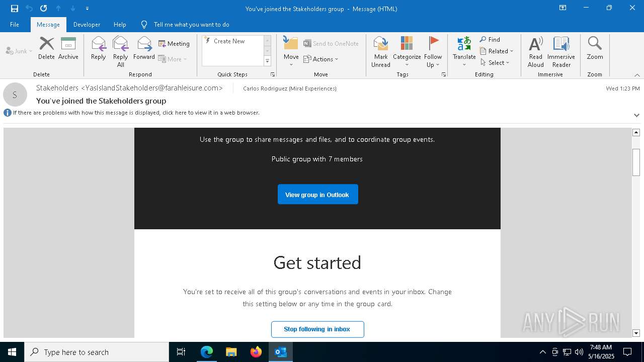Viewport: 644px width, 362px height.
Task: Go to next item with the down arrow
Action: (73, 9)
